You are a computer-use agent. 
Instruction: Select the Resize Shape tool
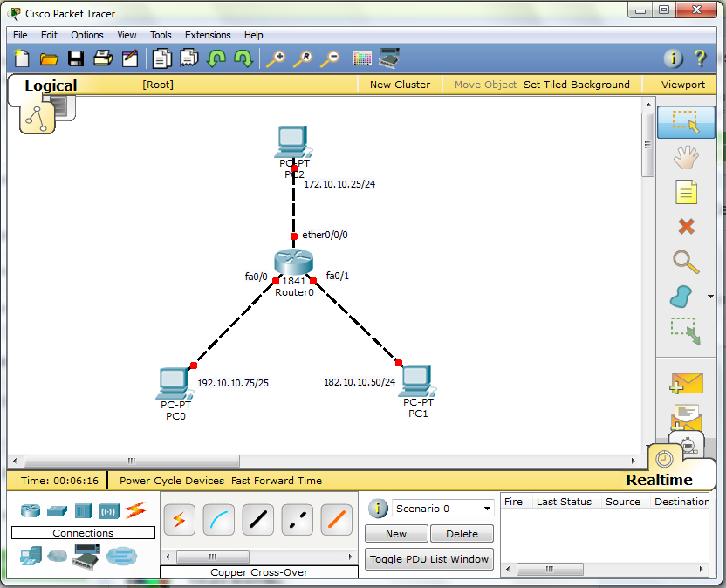tap(686, 332)
